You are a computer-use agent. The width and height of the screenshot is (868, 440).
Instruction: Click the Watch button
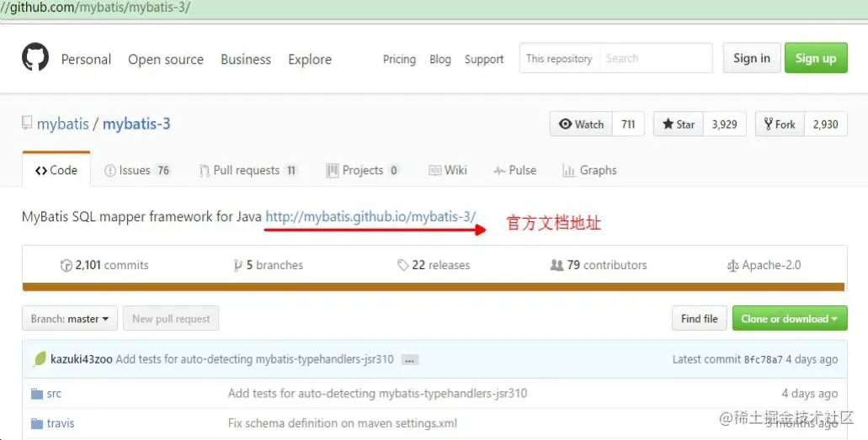click(x=581, y=124)
